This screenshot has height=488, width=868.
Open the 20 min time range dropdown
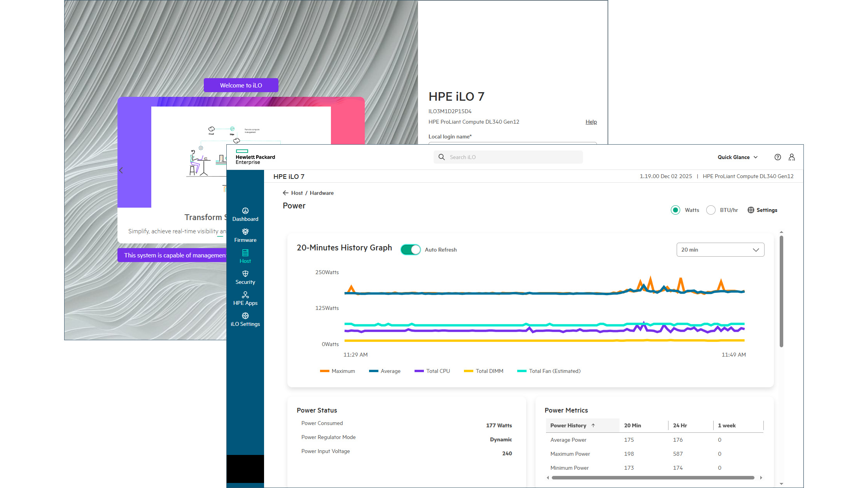[720, 249]
